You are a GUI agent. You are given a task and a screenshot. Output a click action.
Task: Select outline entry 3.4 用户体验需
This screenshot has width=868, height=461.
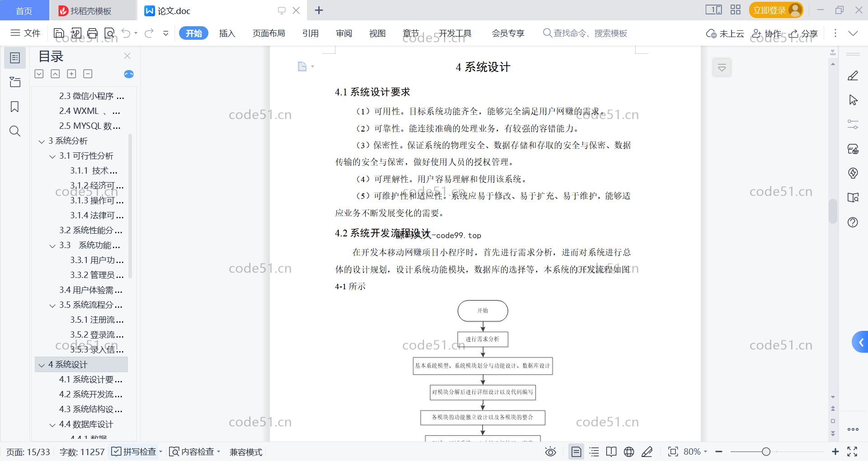click(91, 290)
